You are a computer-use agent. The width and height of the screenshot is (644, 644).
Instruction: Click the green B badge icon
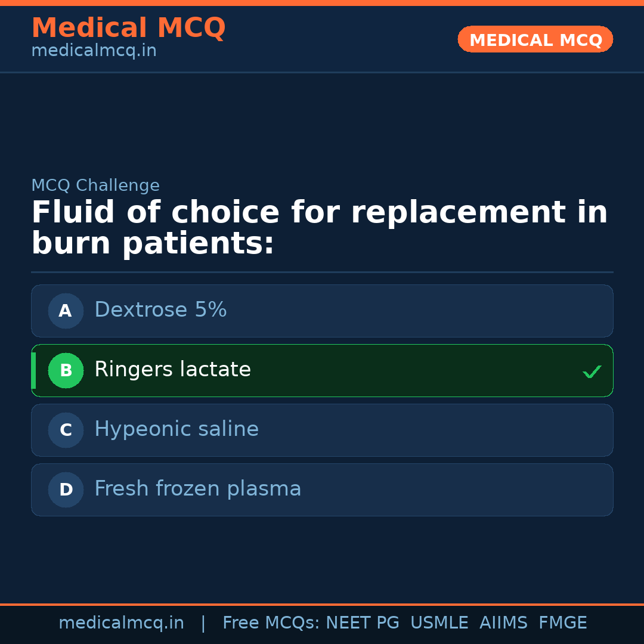[x=66, y=370]
